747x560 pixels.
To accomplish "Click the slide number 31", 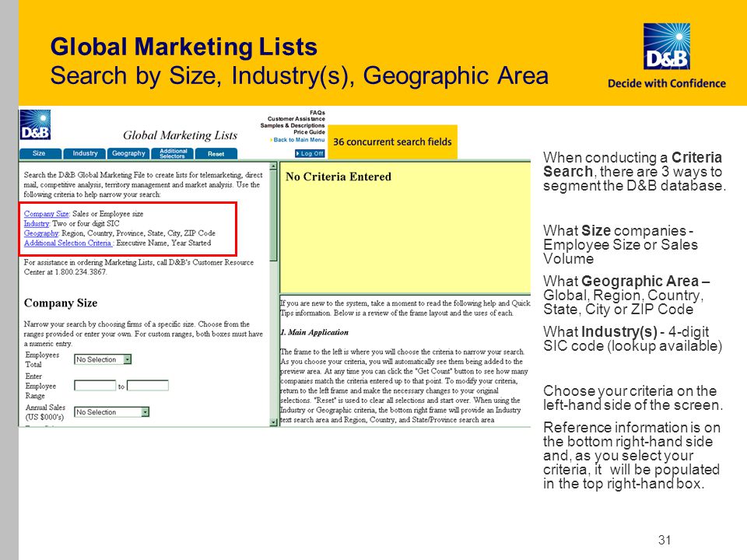I will coord(665,540).
